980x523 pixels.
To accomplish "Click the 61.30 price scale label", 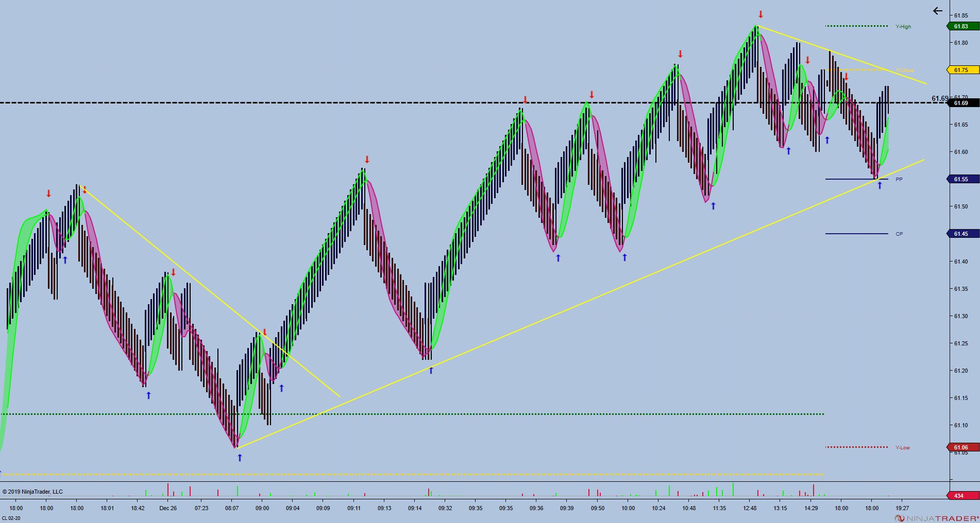I will coord(961,316).
